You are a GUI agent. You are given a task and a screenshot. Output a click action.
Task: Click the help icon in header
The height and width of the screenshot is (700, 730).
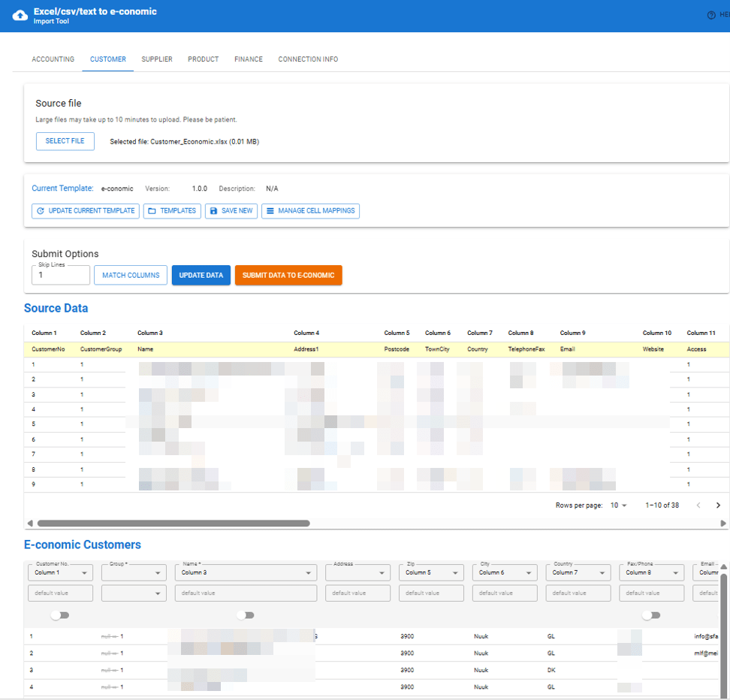coord(711,15)
